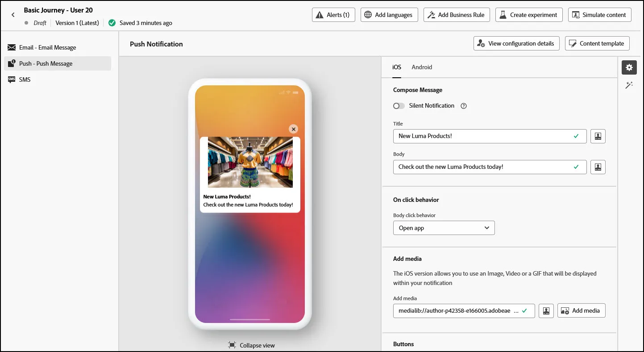This screenshot has width=644, height=352.
Task: Click the Push Notification heading
Action: (x=156, y=44)
